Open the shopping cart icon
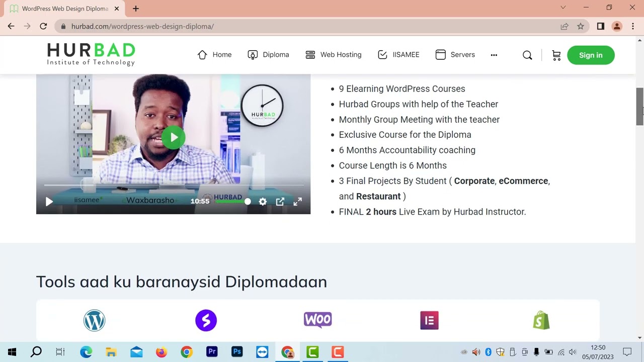Image resolution: width=644 pixels, height=362 pixels. pyautogui.click(x=556, y=55)
